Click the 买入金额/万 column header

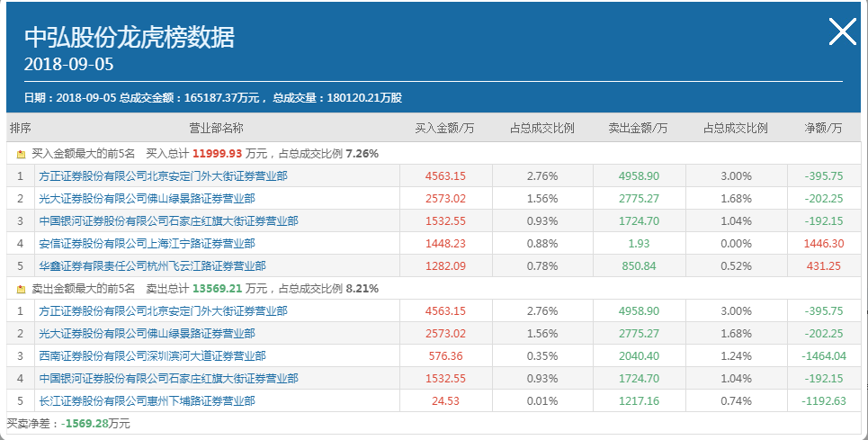pyautogui.click(x=445, y=129)
